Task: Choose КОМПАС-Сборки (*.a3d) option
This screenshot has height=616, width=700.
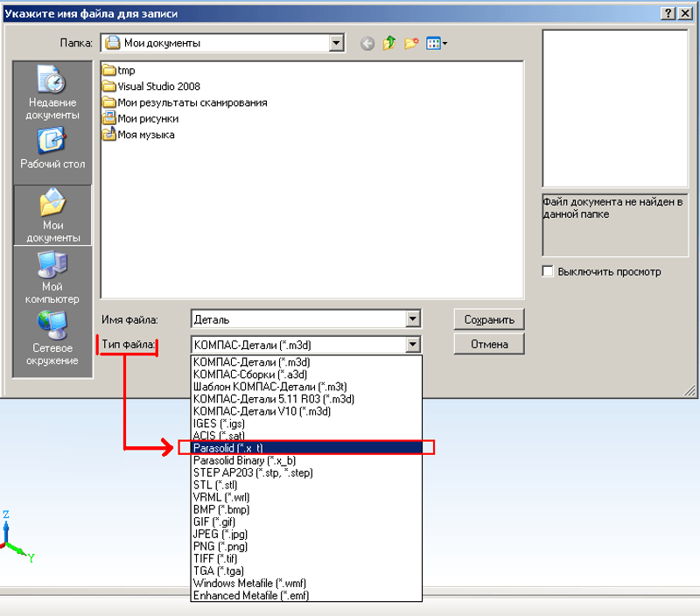Action: click(x=306, y=374)
